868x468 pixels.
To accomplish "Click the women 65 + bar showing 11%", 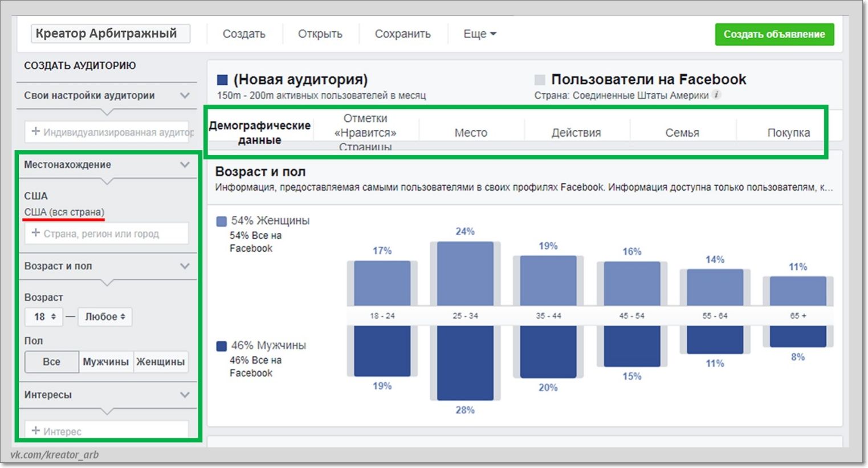I will point(798,291).
